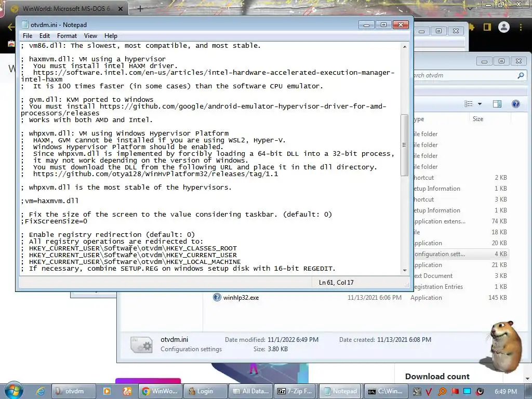This screenshot has height=399, width=532.
Task: Click the Notepad scrollbar down arrow
Action: click(404, 270)
